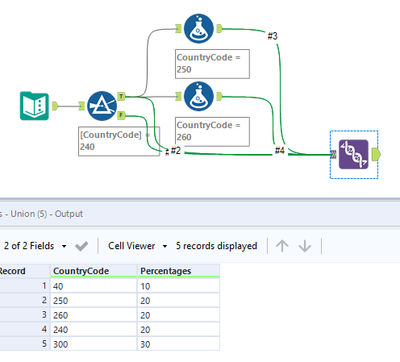Click the Filter tool's T output anchor
This screenshot has height=362, width=400.
pos(121,97)
